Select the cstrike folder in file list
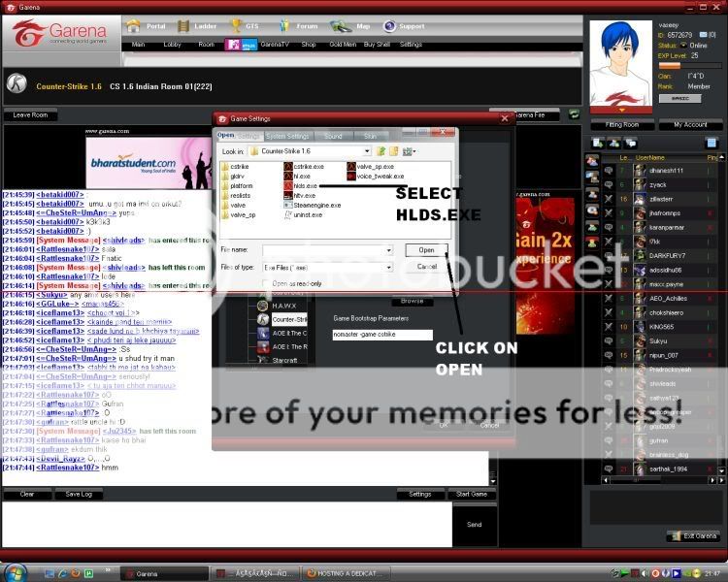The image size is (728, 582). coord(224,166)
